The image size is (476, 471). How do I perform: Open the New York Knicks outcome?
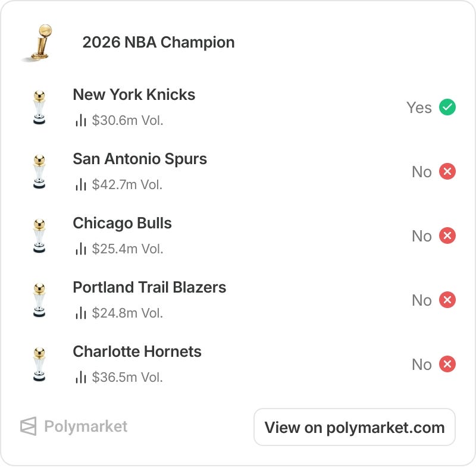(x=134, y=95)
